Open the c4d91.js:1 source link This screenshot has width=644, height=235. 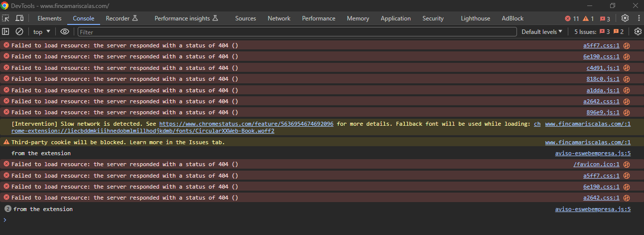point(603,68)
